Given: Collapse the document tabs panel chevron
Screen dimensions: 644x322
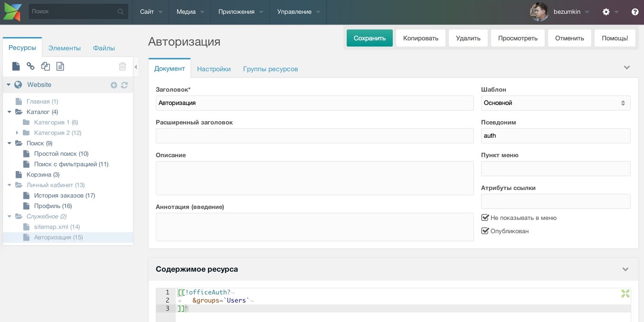Looking at the screenshot, I should pyautogui.click(x=627, y=68).
